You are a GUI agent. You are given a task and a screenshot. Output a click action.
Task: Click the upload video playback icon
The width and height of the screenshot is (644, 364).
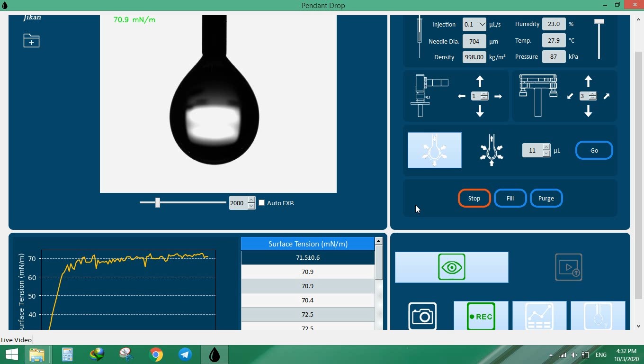[x=569, y=267]
